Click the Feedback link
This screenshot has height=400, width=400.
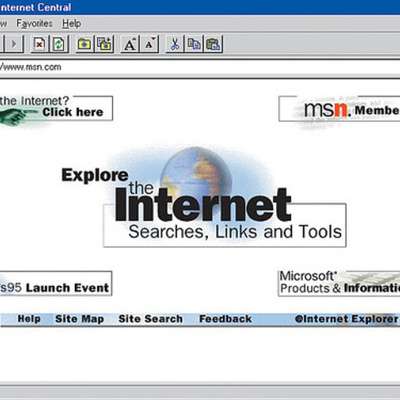pos(225,319)
